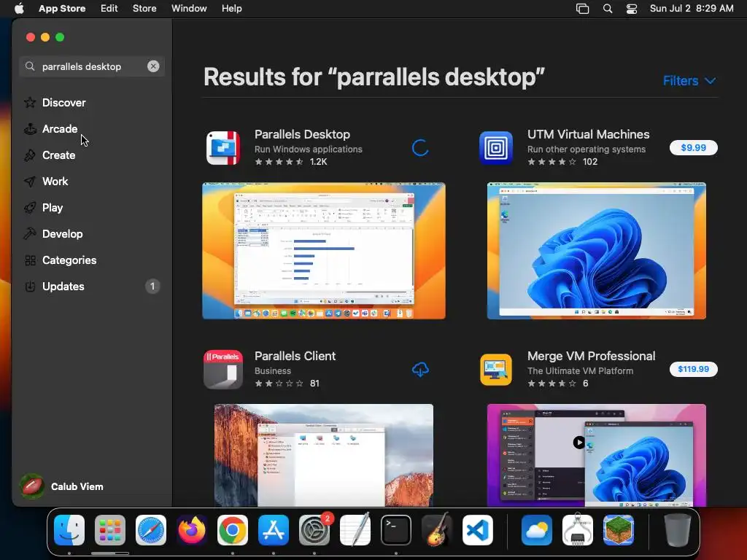Open Control Center in menu bar
The image size is (747, 560).
pyautogui.click(x=632, y=9)
